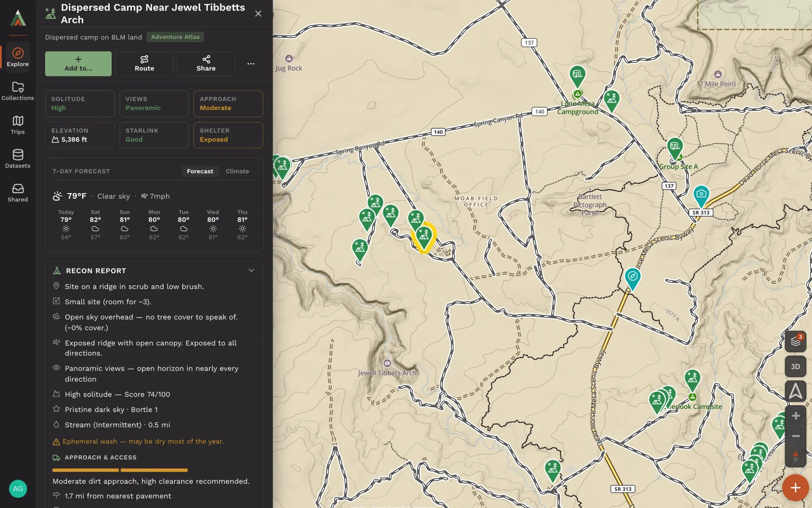Open Trips in the sidebar

18,125
